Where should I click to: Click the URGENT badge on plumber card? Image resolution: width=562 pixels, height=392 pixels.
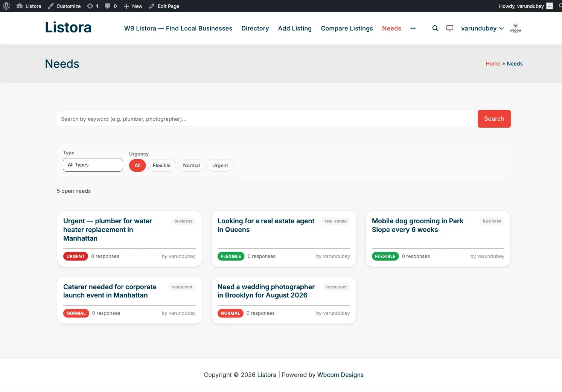click(x=76, y=256)
